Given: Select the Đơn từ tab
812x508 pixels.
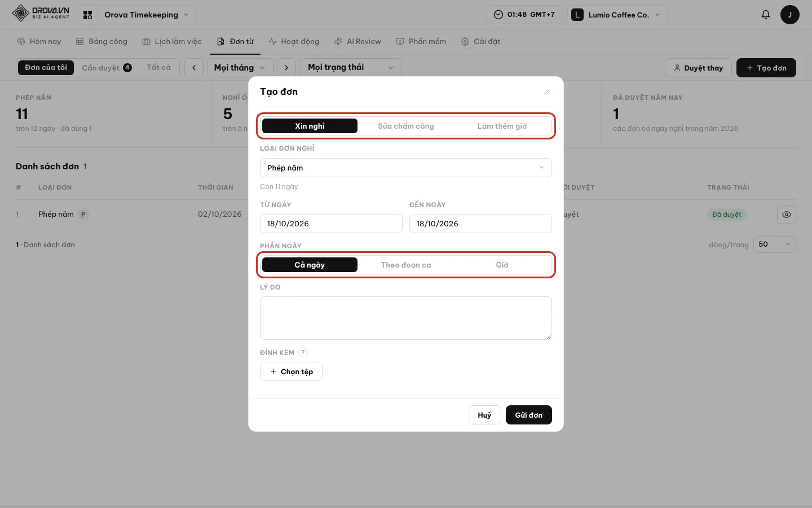Looking at the screenshot, I should click(x=236, y=41).
